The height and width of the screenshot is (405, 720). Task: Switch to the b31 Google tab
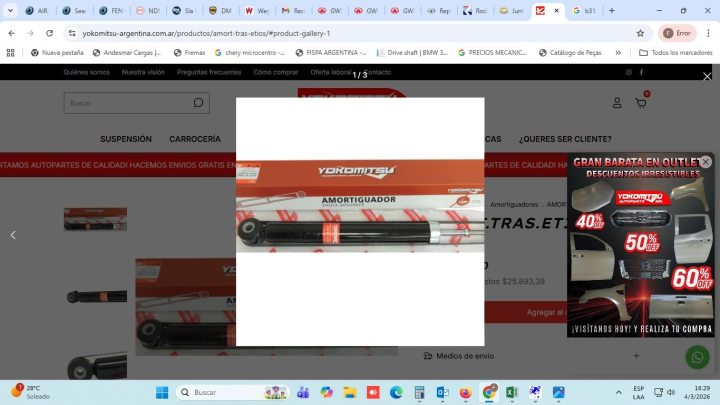[584, 10]
